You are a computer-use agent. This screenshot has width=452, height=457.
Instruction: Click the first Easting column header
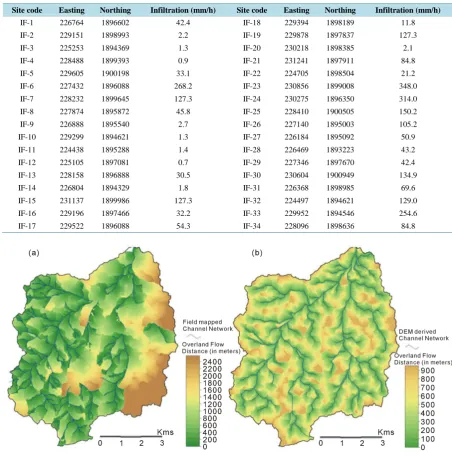(72, 10)
